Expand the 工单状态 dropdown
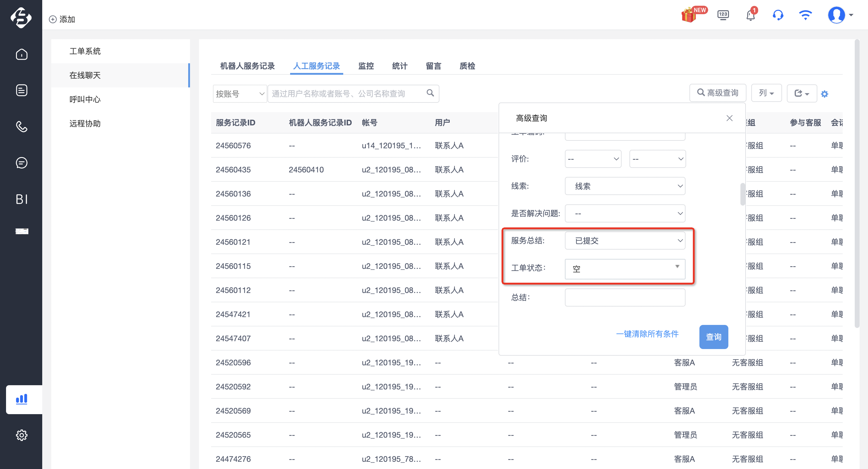This screenshot has width=868, height=469. pyautogui.click(x=625, y=269)
